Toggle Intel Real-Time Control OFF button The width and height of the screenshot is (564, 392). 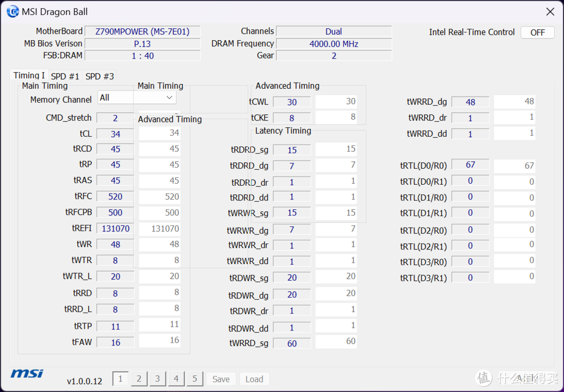pyautogui.click(x=537, y=32)
